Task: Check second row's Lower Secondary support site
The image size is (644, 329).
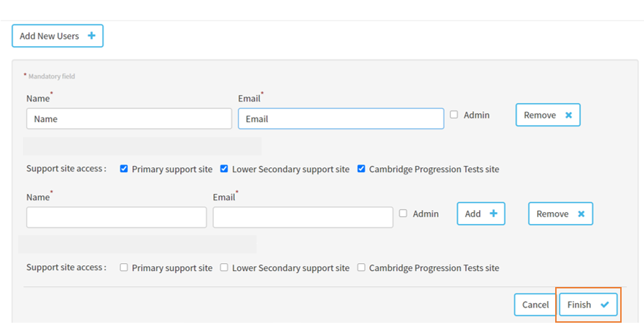Action: 224,267
